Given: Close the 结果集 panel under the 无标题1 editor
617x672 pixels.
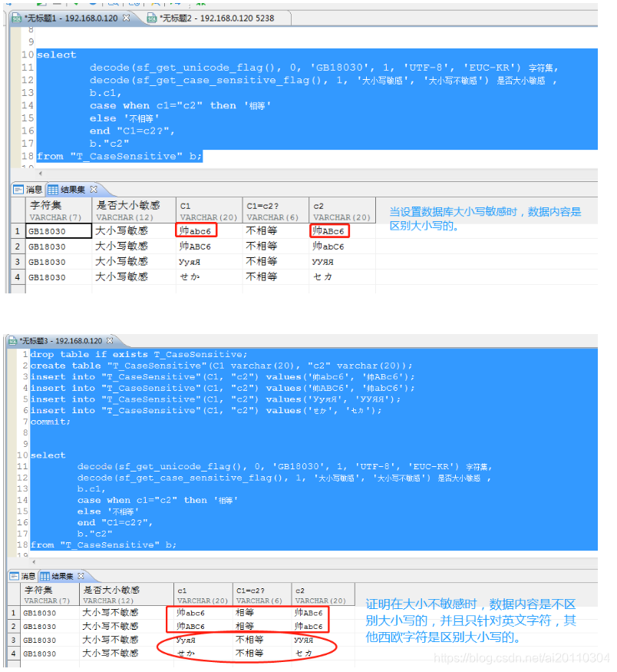Looking at the screenshot, I should [94, 189].
